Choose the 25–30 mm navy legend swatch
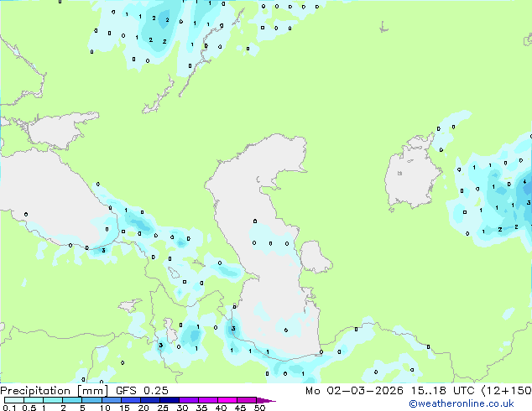Image resolution: width=532 pixels, height=411 pixels. click(x=169, y=400)
